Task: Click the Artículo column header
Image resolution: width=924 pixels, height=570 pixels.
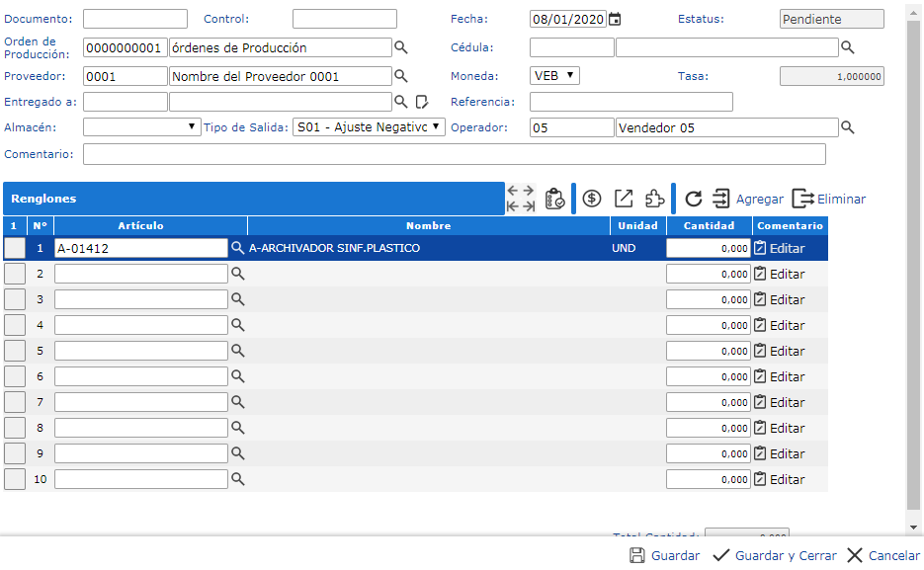Action: (x=140, y=226)
